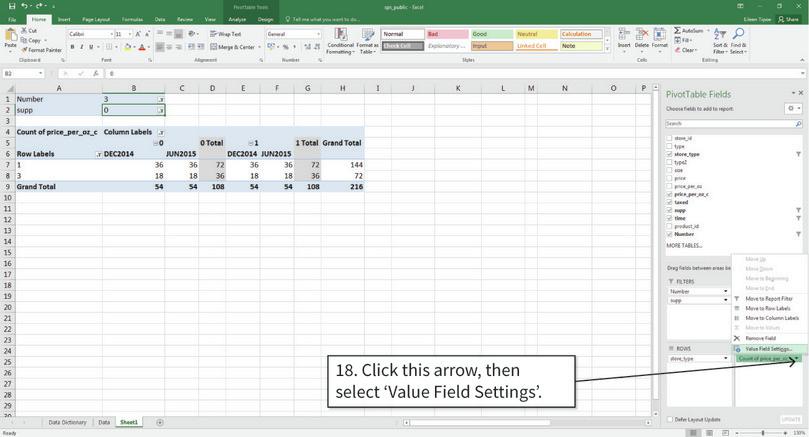Check the type2 field checkbox

point(669,162)
